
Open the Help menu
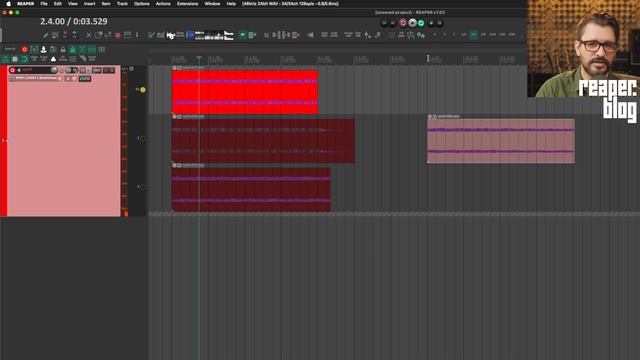tap(231, 4)
